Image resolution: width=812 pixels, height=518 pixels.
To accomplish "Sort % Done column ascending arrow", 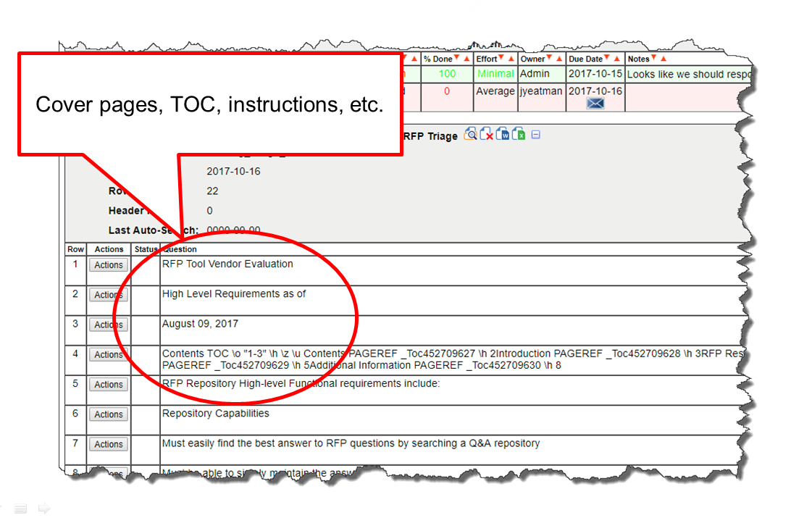I will point(466,59).
